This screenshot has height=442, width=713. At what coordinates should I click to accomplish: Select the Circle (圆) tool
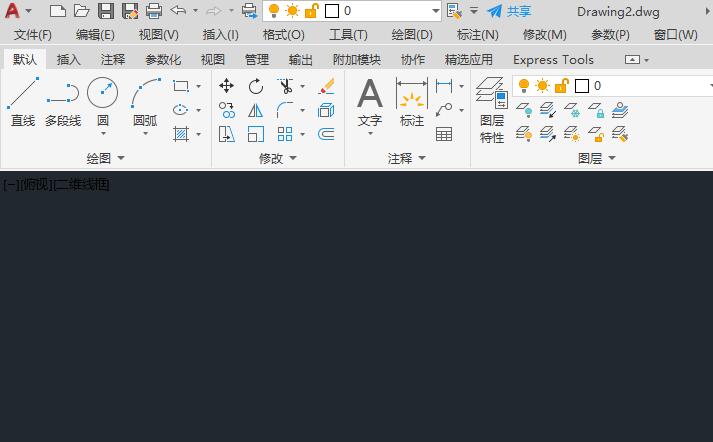[x=103, y=99]
